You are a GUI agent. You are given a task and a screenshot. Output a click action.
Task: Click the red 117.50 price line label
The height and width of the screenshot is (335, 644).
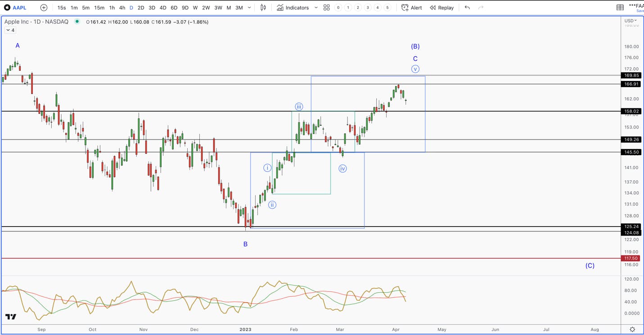pos(631,258)
